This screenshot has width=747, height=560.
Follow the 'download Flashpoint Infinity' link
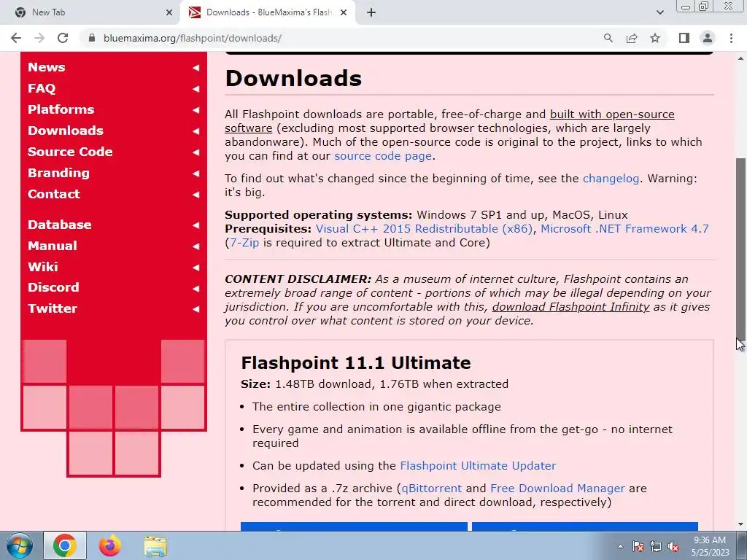(x=570, y=307)
